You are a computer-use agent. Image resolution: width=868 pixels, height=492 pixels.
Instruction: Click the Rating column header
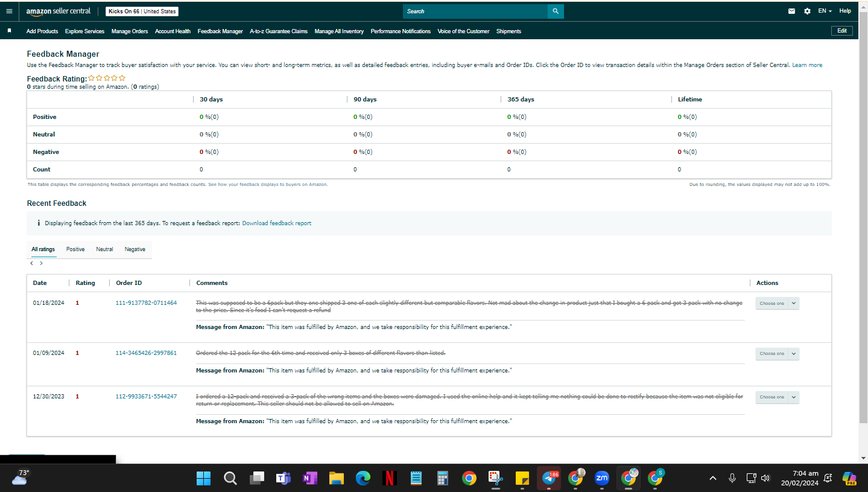click(x=85, y=283)
